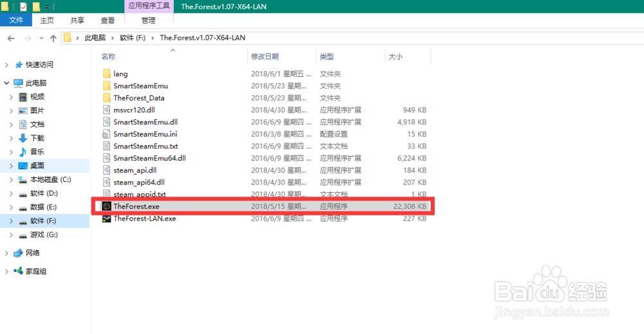The height and width of the screenshot is (334, 644).
Task: Click The.Forest.v1.07-X64-LAN in the address bar
Action: coord(202,38)
